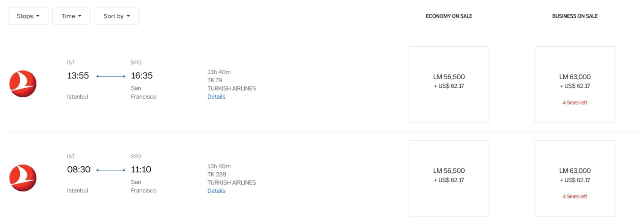Open Details link for flight TK 289

point(216,191)
